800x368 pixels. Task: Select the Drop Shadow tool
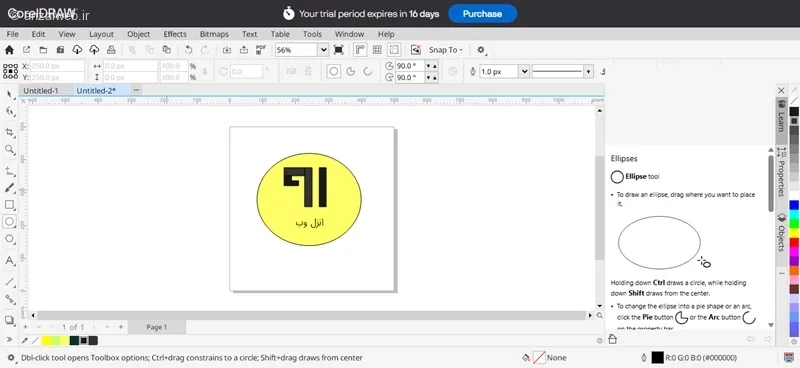(9, 320)
